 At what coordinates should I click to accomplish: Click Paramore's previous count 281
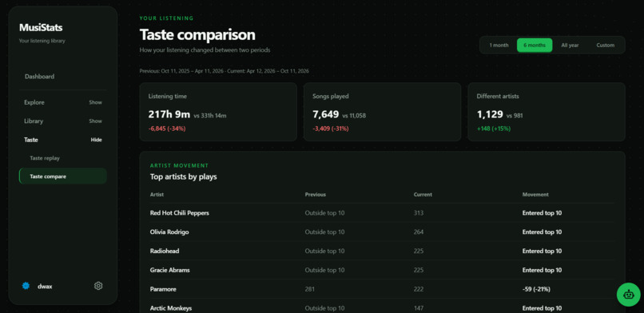310,289
